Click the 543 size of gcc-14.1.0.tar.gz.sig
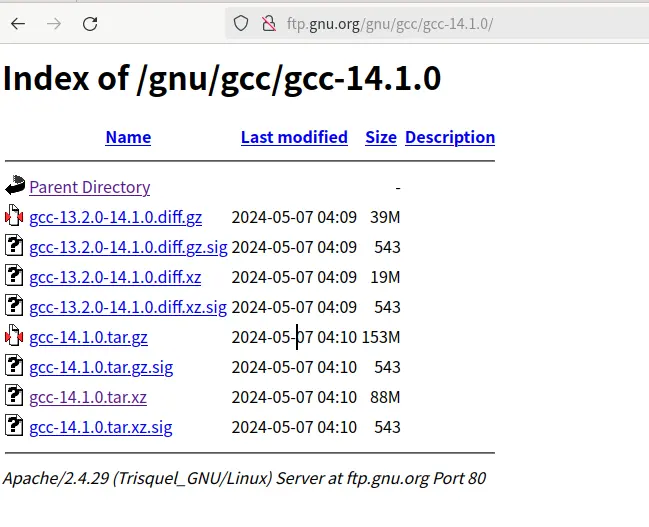This screenshot has height=527, width=649. pyautogui.click(x=387, y=367)
